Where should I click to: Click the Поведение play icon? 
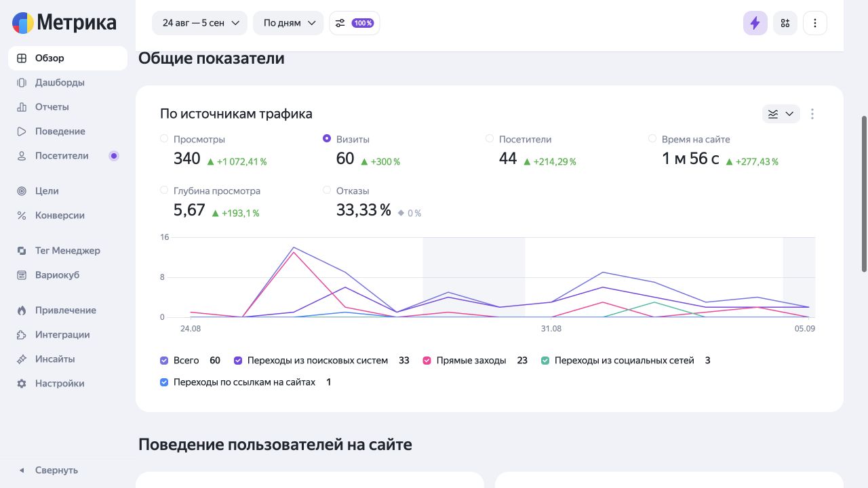22,131
